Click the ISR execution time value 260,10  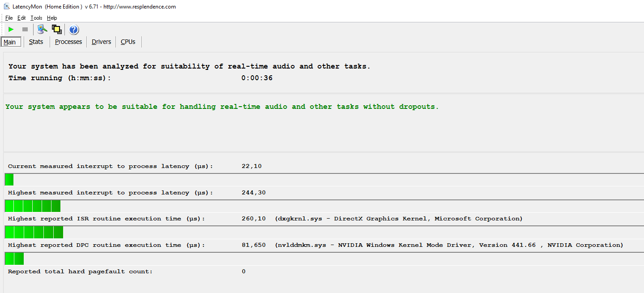[253, 219]
